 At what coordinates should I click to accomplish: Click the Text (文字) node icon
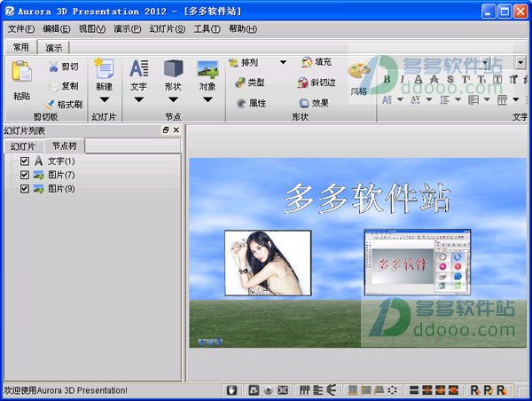(139, 68)
